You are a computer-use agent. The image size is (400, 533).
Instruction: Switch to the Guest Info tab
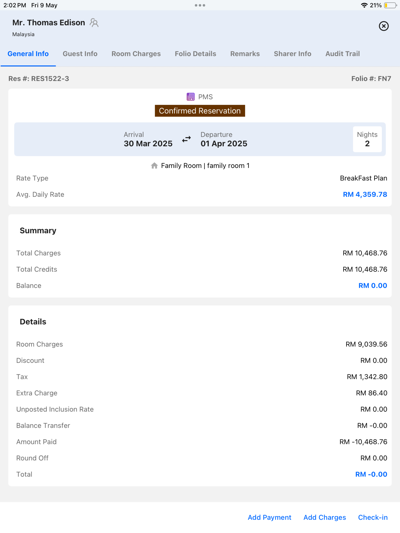pyautogui.click(x=80, y=54)
